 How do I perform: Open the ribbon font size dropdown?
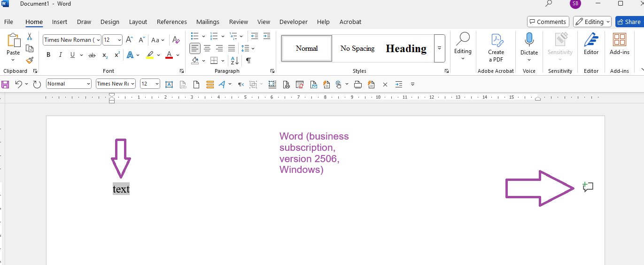point(120,40)
